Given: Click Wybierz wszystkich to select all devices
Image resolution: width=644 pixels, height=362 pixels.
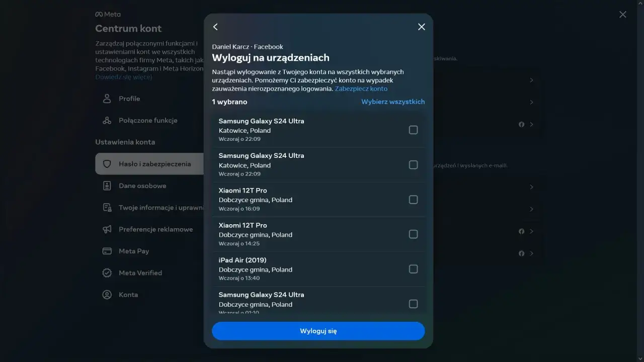Looking at the screenshot, I should (x=393, y=102).
